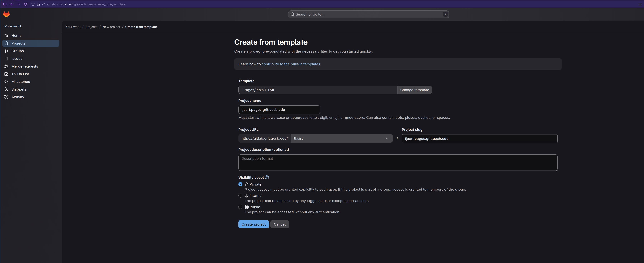Open Milestones in the sidebar
The image size is (644, 263).
click(x=21, y=82)
